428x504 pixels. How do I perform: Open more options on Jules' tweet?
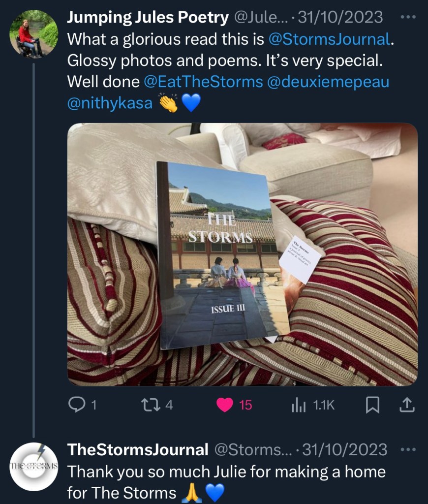pos(408,17)
